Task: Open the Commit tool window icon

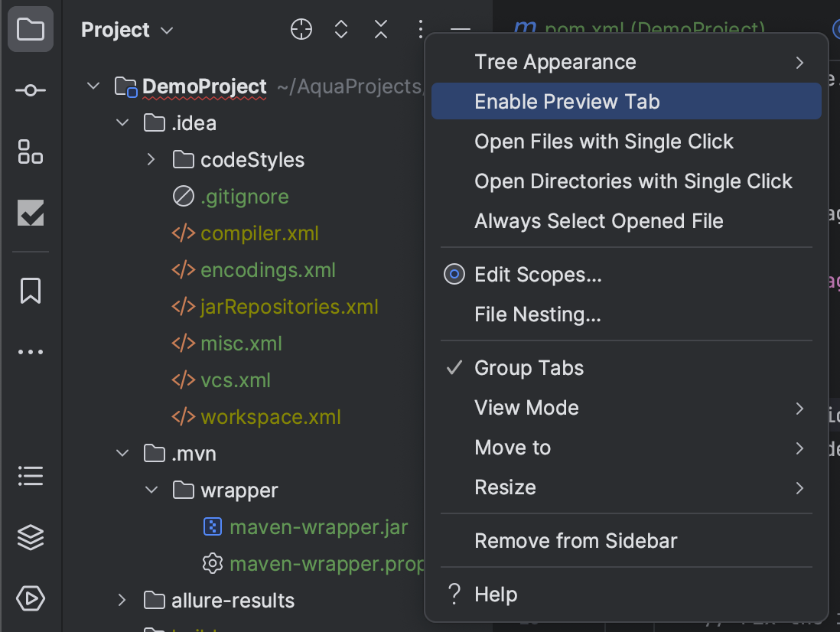Action: [31, 91]
